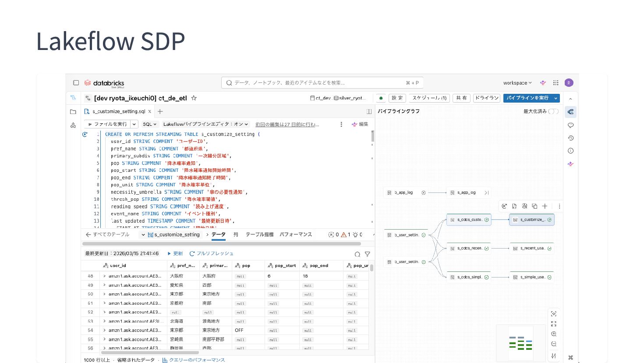Image resolution: width=644 pixels, height=363 pixels.
Task: Toggle the 最大化済み switch
Action: click(553, 111)
